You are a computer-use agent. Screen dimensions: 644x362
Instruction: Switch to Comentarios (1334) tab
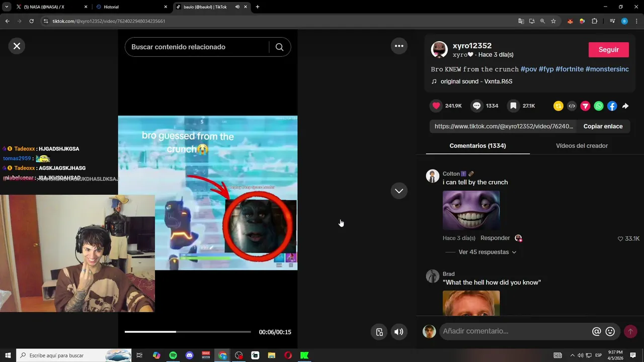(x=477, y=146)
